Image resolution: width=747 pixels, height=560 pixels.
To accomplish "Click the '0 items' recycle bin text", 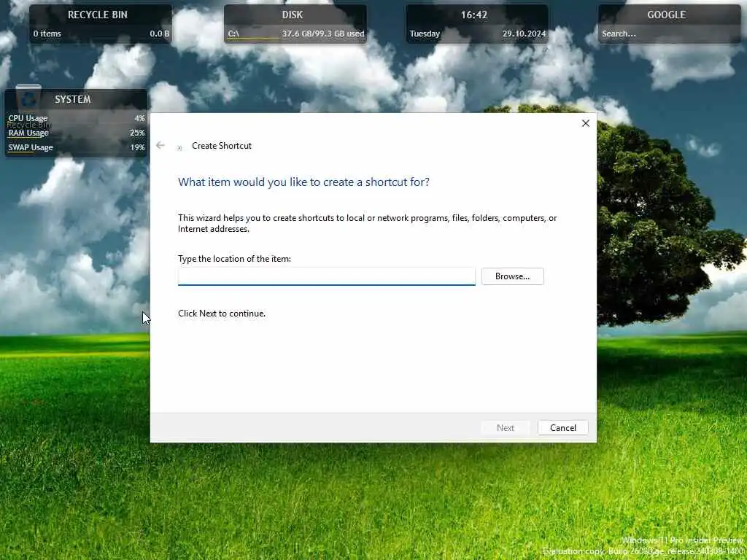I will pyautogui.click(x=47, y=34).
